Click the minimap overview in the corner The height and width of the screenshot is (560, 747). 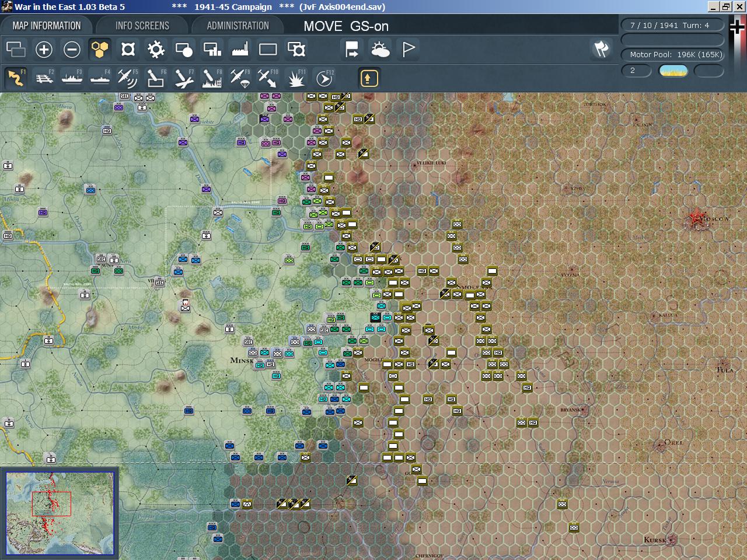pyautogui.click(x=60, y=513)
